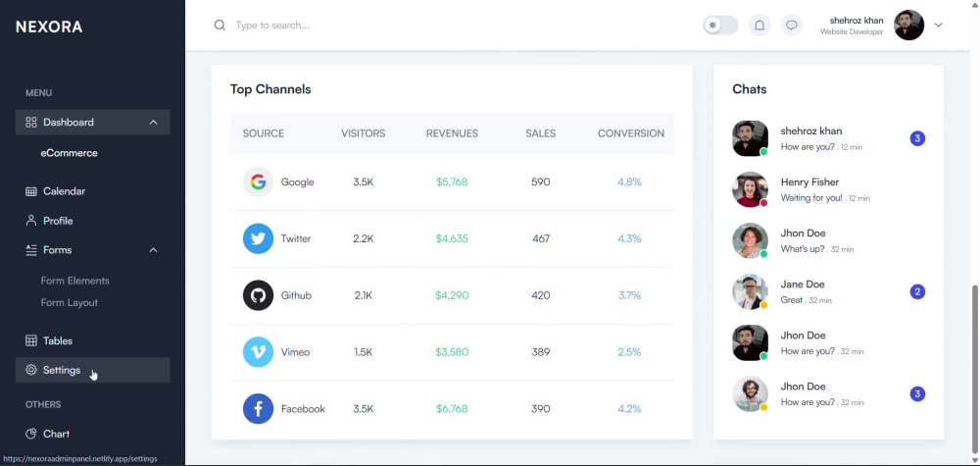Image resolution: width=980 pixels, height=466 pixels.
Task: Click the Chats panel heading
Action: [750, 89]
